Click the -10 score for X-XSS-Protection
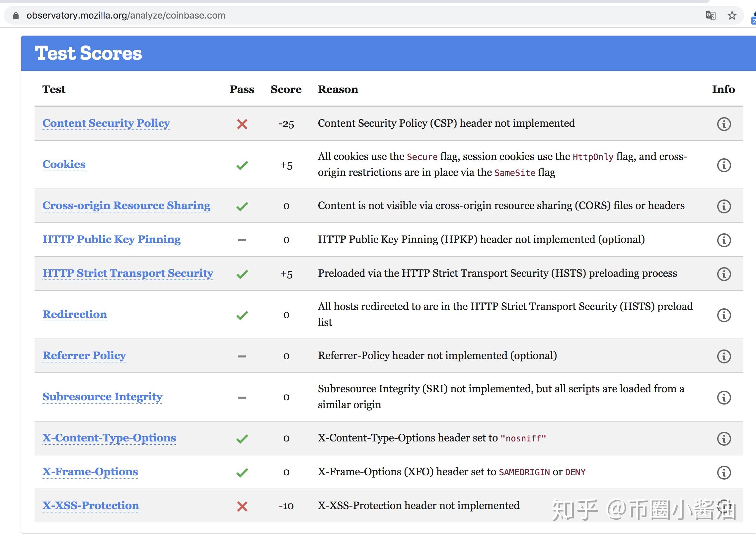Screen dimensions: 756x541 tap(286, 506)
